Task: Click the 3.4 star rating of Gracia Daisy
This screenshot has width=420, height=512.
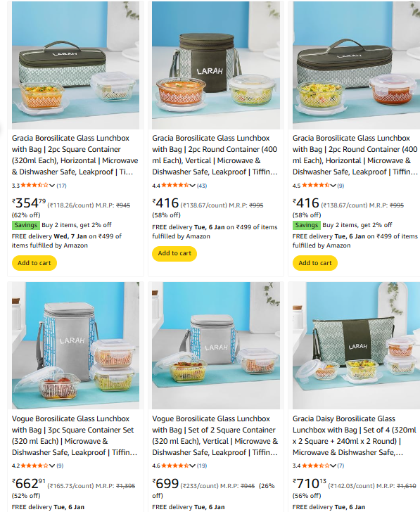Action: tap(315, 466)
